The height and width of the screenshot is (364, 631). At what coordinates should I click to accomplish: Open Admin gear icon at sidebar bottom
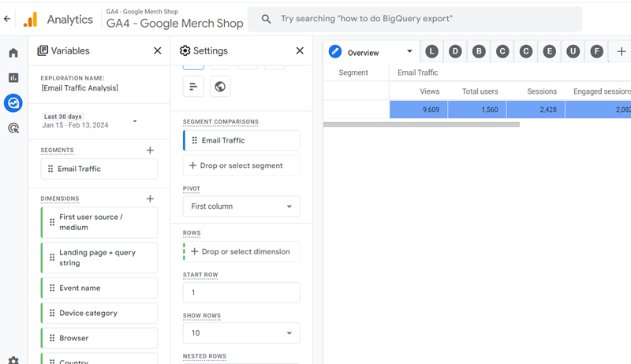[13, 360]
